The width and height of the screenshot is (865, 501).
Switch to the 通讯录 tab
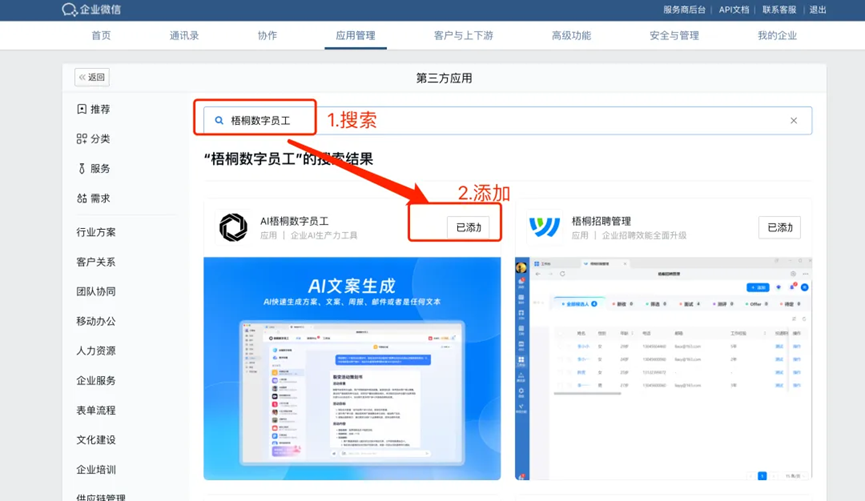pyautogui.click(x=184, y=35)
